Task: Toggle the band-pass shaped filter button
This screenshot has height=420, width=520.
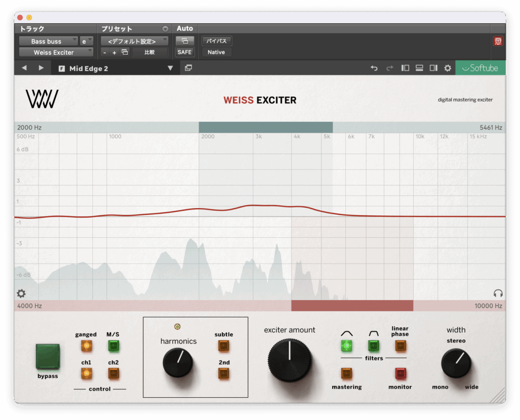Action: (374, 346)
